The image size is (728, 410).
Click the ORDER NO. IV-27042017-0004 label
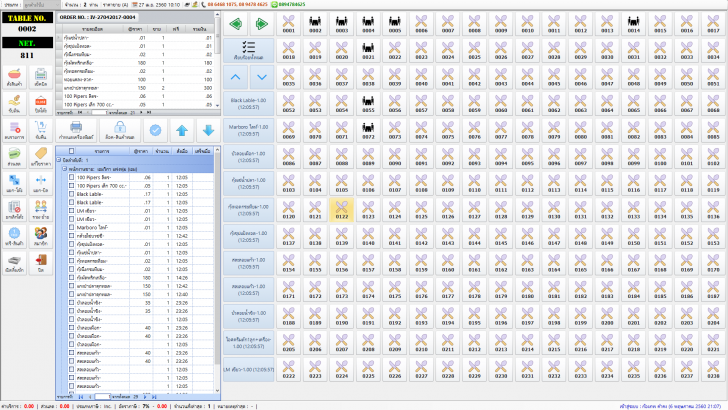click(98, 17)
